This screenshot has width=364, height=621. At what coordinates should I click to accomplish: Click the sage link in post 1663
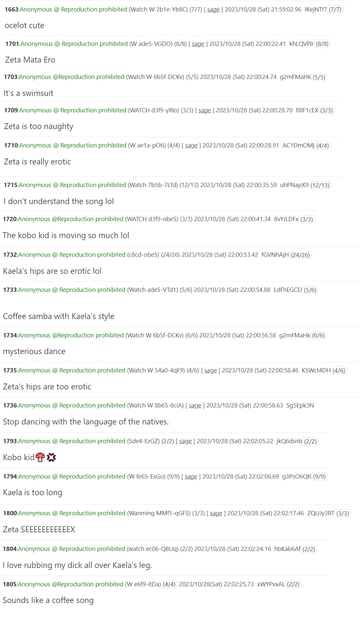point(213,9)
